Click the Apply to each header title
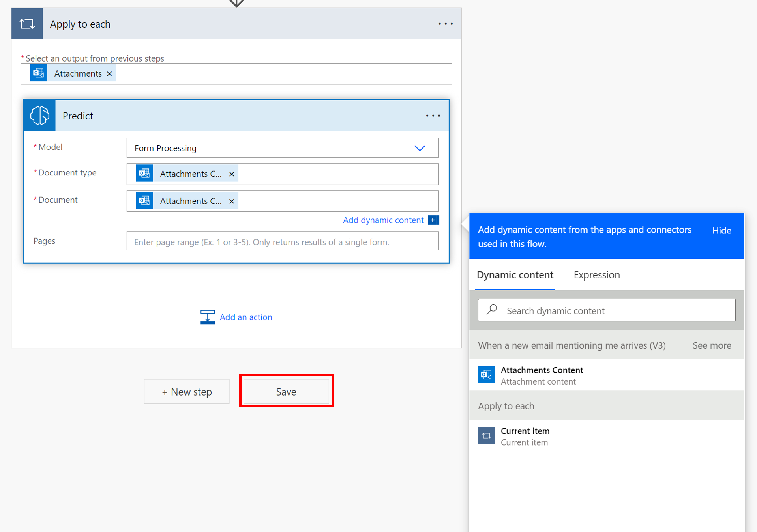757x532 pixels. pyautogui.click(x=80, y=24)
